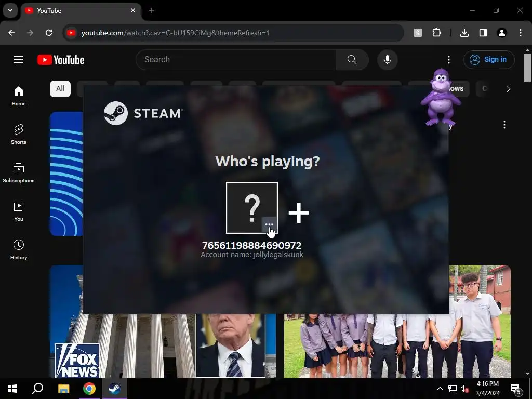Click the page vertical scrollbar thumb
532x399 pixels.
(x=527, y=68)
